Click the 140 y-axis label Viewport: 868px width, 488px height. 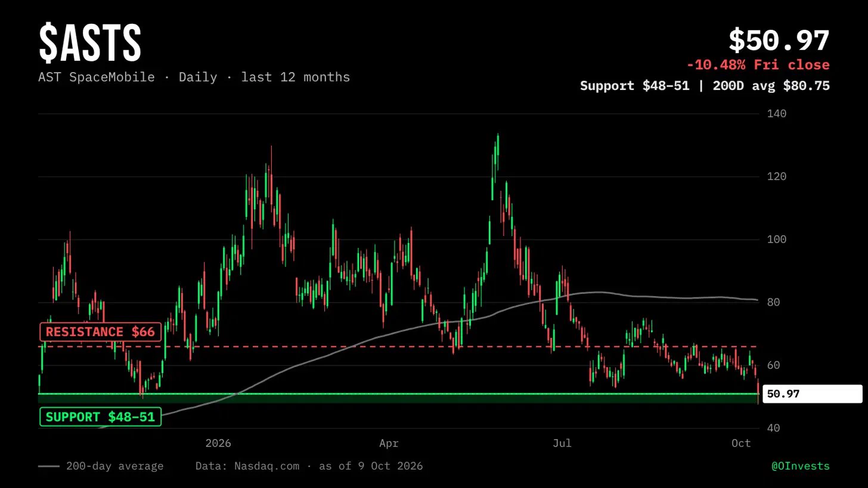(x=777, y=114)
